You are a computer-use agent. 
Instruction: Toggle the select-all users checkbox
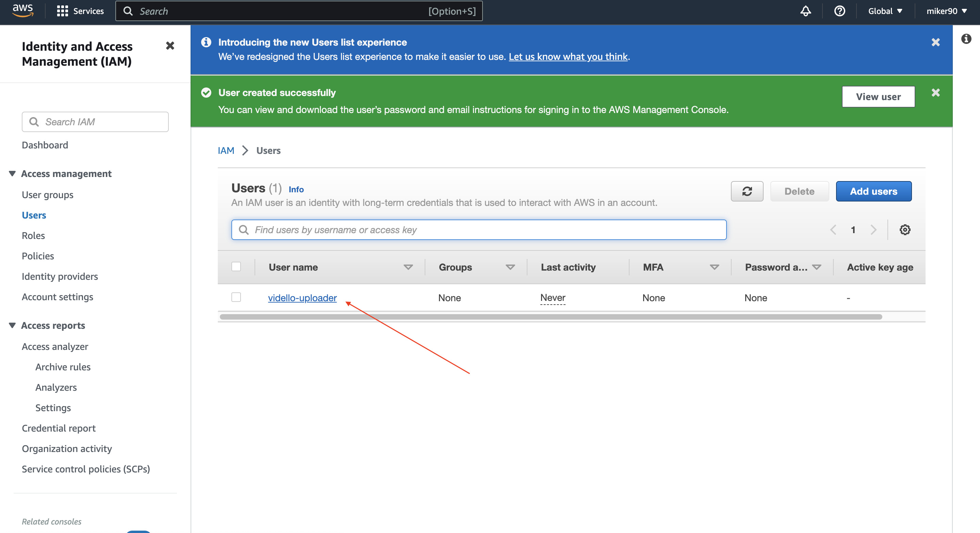pos(236,267)
